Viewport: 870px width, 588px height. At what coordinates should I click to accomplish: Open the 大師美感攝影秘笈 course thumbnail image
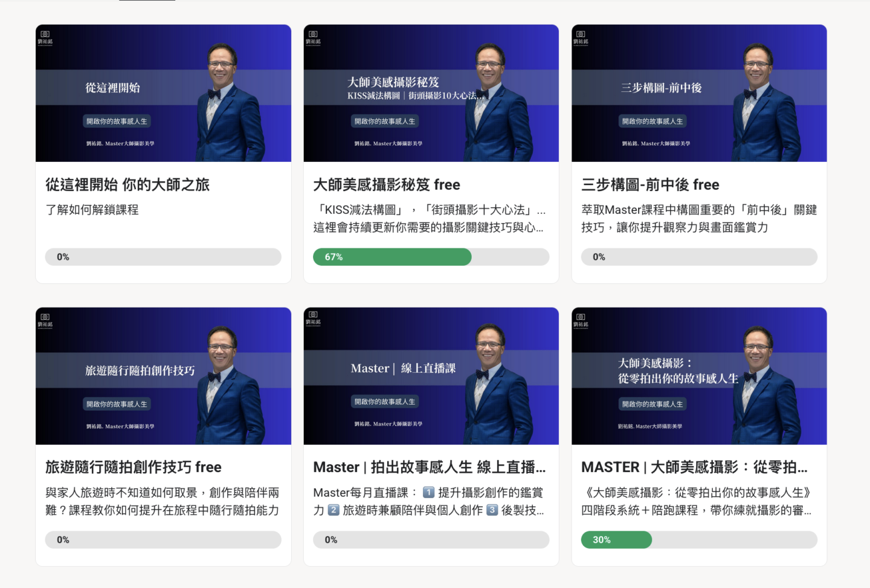pos(431,93)
